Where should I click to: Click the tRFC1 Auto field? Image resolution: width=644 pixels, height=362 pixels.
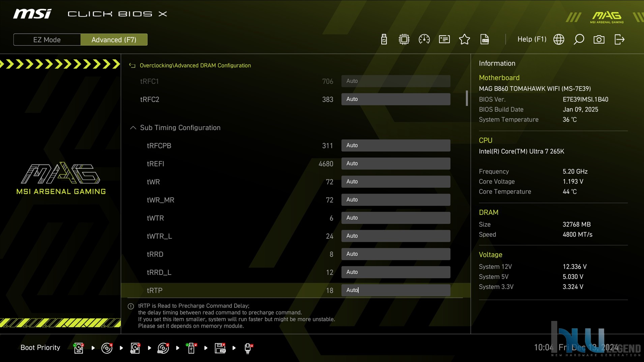tap(396, 81)
